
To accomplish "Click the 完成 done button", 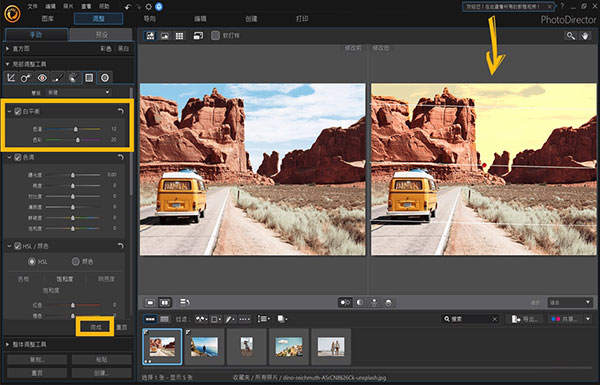I will point(95,327).
